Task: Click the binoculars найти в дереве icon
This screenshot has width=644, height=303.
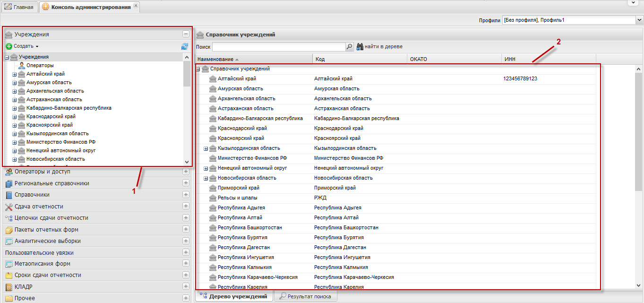Action: click(x=359, y=47)
